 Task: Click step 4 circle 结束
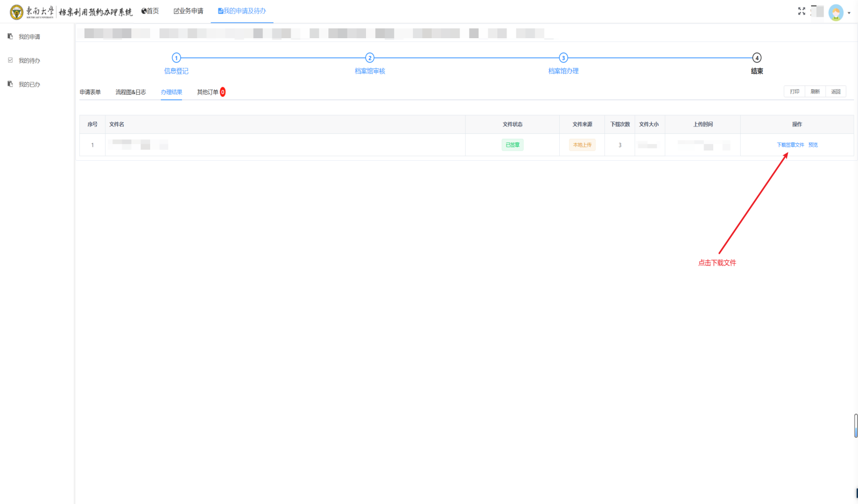[757, 58]
